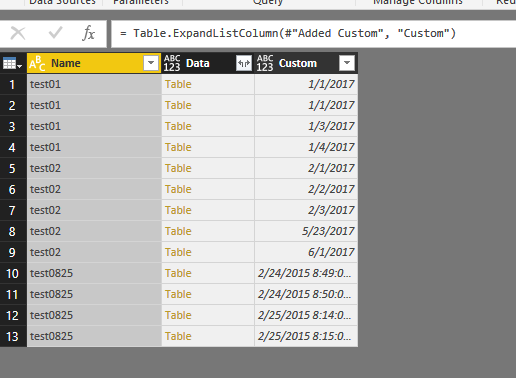Open Table link in row 13
Viewport: 516px width, 378px height.
click(x=178, y=336)
